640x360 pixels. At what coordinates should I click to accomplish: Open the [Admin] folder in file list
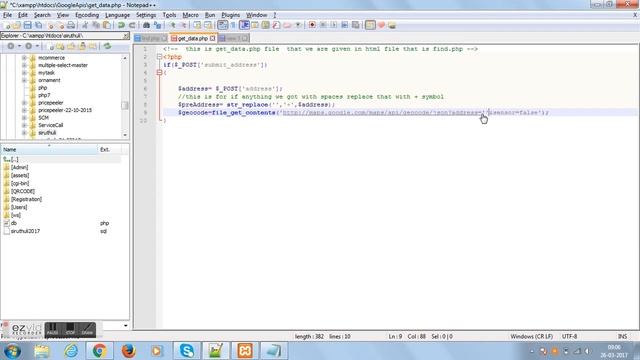coord(19,167)
